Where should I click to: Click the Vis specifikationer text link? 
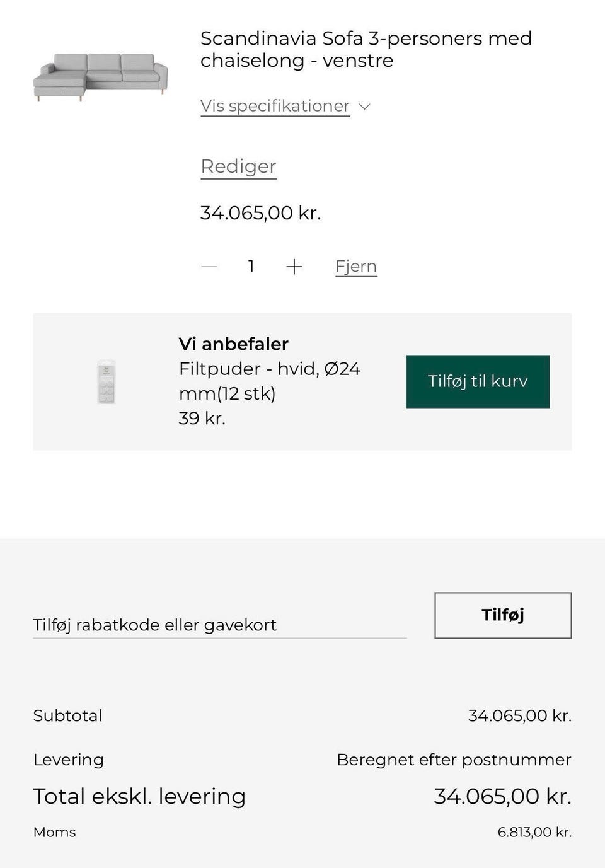[x=275, y=105]
